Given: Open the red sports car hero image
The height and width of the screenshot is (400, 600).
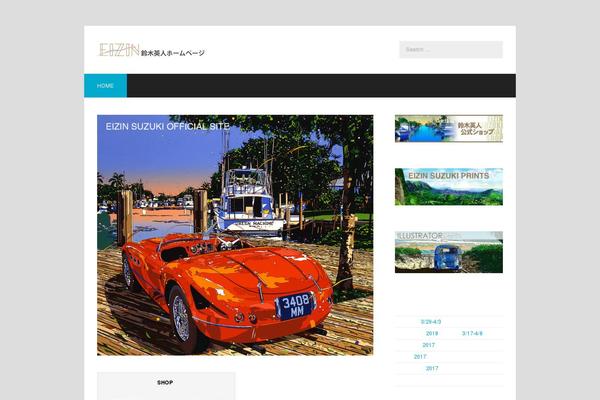Looking at the screenshot, I should 235,235.
